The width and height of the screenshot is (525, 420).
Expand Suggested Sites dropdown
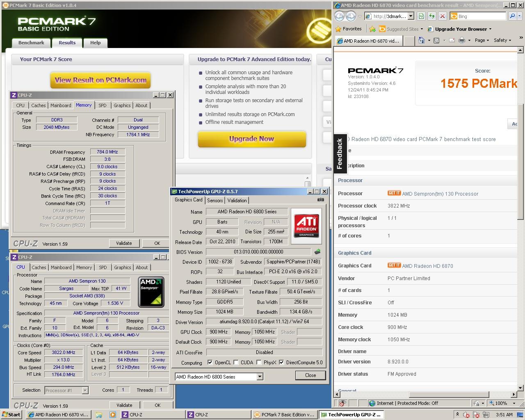[422, 29]
